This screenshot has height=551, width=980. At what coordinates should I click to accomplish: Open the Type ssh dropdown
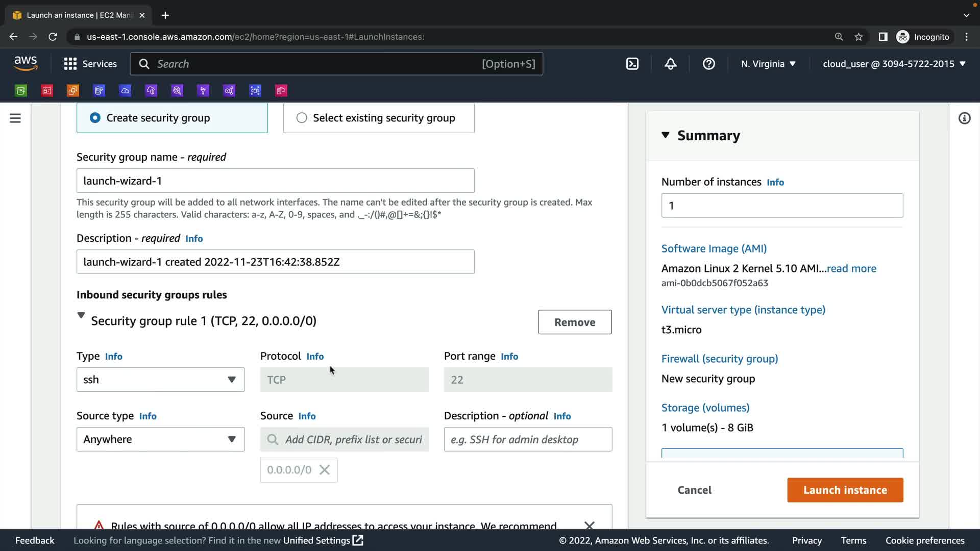pyautogui.click(x=160, y=380)
